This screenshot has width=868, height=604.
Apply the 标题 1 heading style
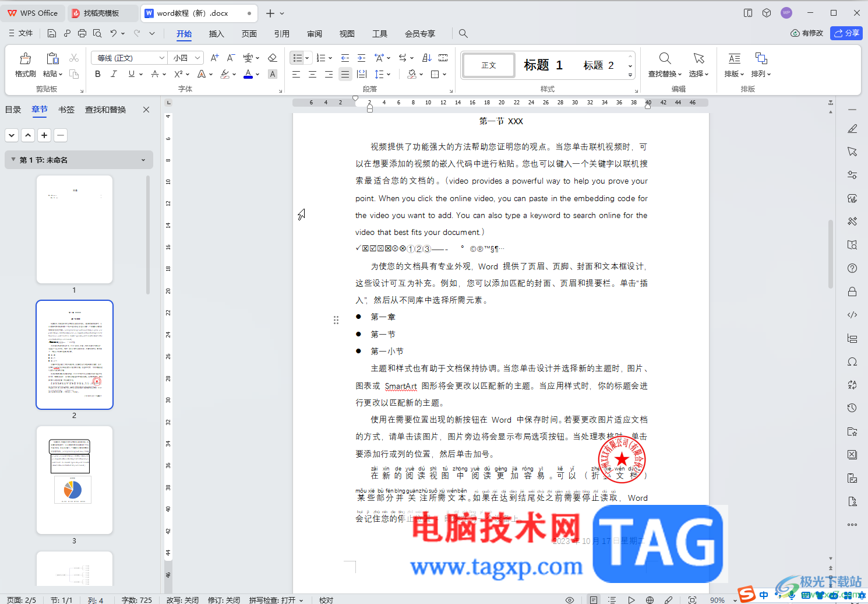point(543,65)
